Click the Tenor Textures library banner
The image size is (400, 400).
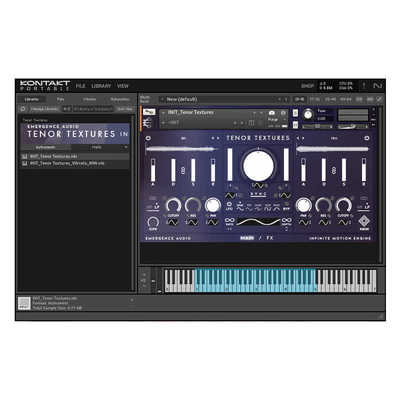point(75,133)
